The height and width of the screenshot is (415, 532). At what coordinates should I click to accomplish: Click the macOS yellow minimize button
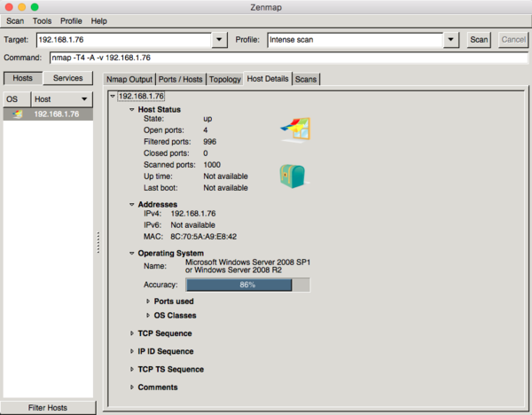point(21,7)
